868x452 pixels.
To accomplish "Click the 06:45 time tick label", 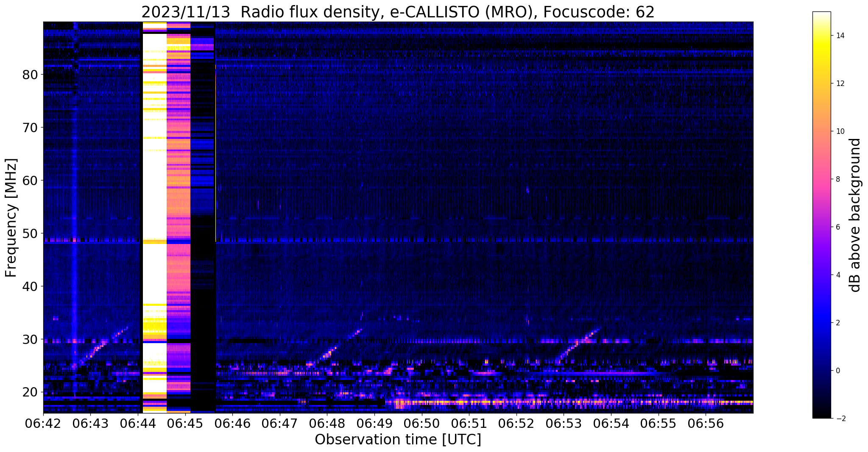I will point(185,423).
